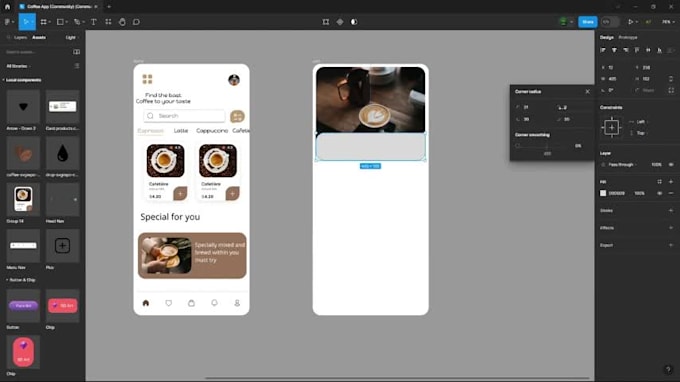Click the Edit object toolbar icon
This screenshot has height=382, width=680.
point(326,22)
